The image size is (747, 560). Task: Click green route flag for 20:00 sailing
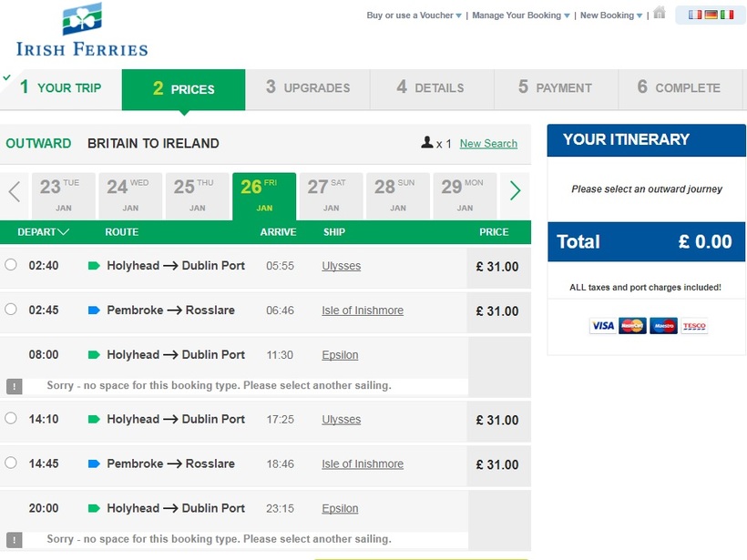point(94,508)
